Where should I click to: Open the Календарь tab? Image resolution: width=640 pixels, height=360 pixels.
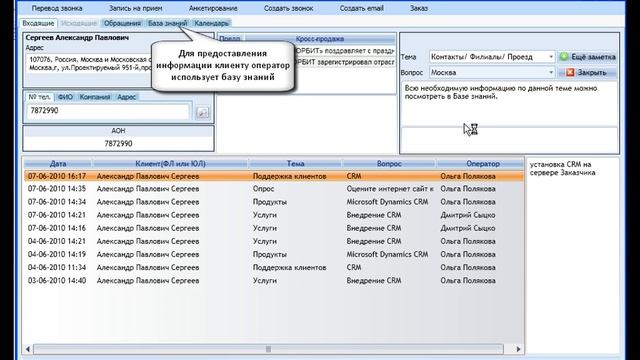211,23
